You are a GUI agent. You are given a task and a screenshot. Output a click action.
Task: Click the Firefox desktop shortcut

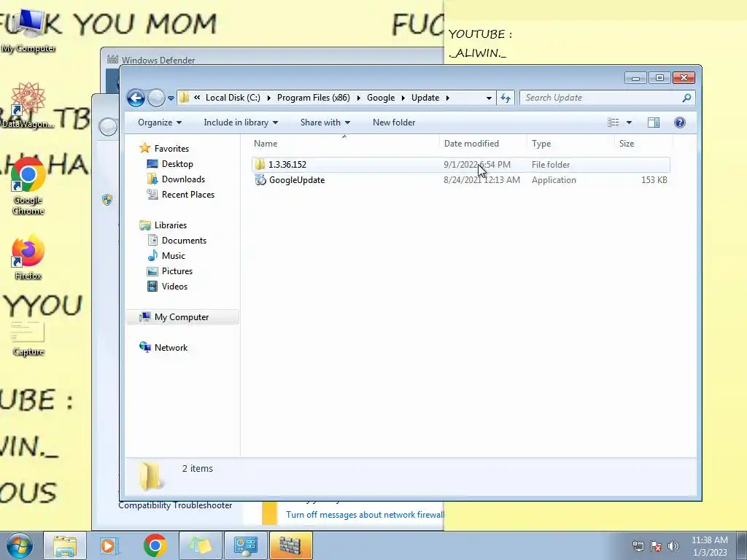pos(28,257)
